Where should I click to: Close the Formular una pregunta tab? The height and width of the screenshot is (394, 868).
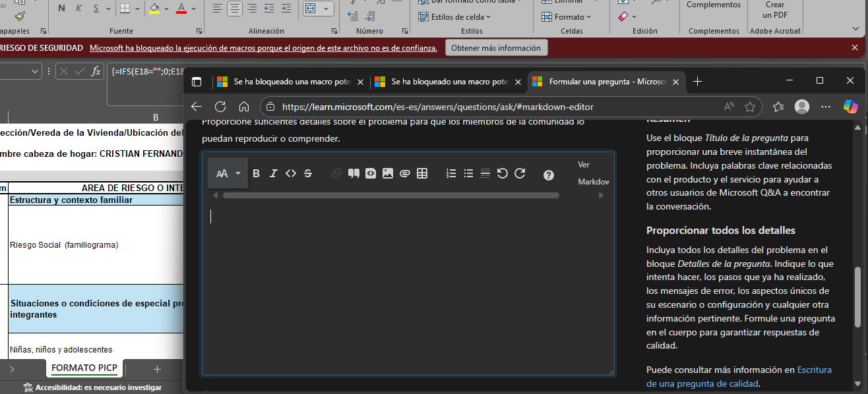675,82
